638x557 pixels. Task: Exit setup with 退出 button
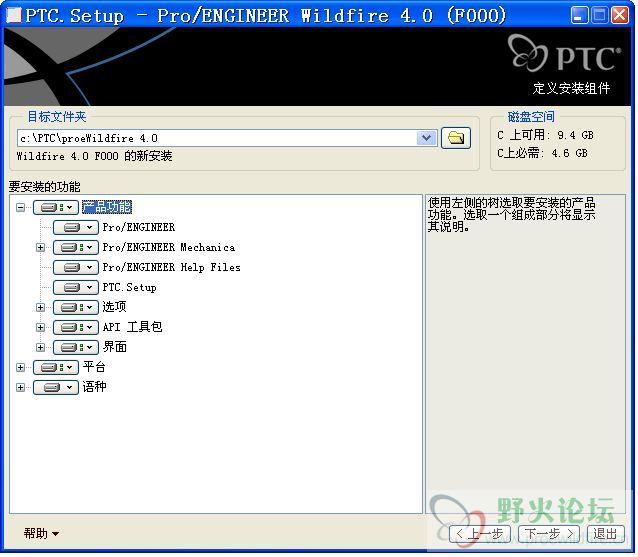(x=605, y=533)
